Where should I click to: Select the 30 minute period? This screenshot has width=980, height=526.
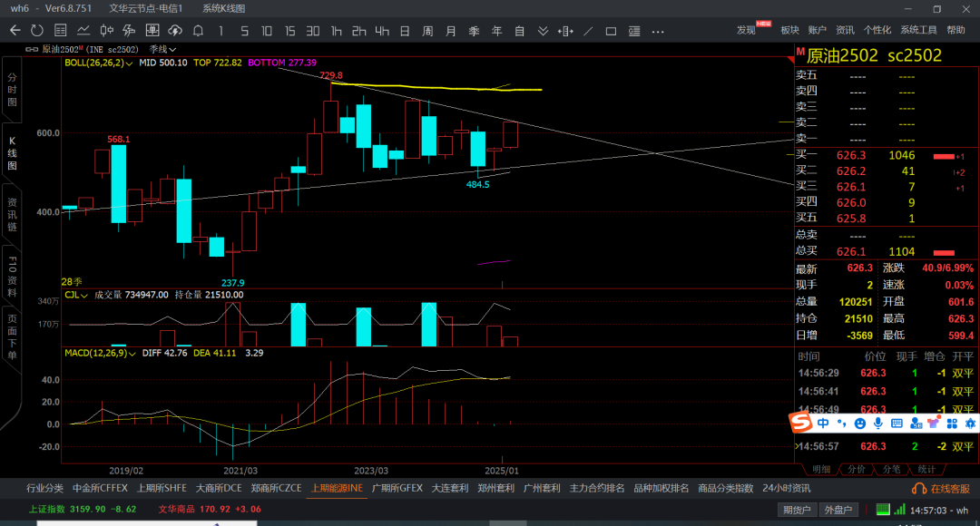pyautogui.click(x=313, y=31)
